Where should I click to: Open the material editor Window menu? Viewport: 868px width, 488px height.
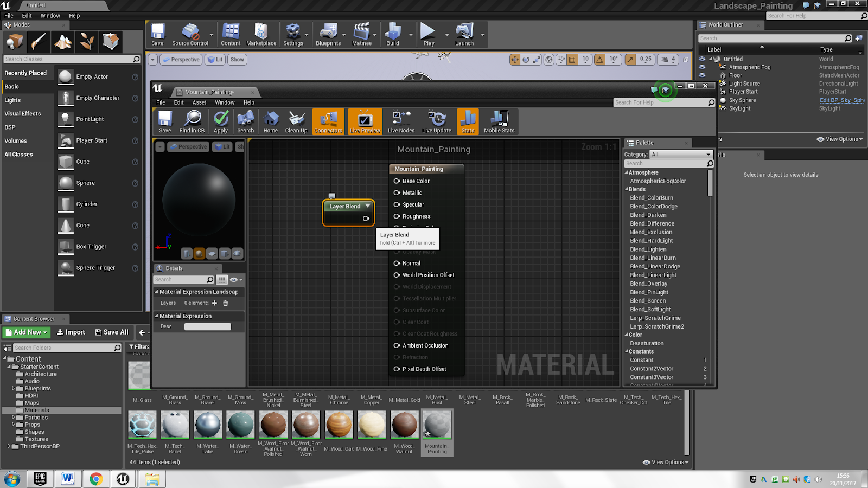pos(225,102)
